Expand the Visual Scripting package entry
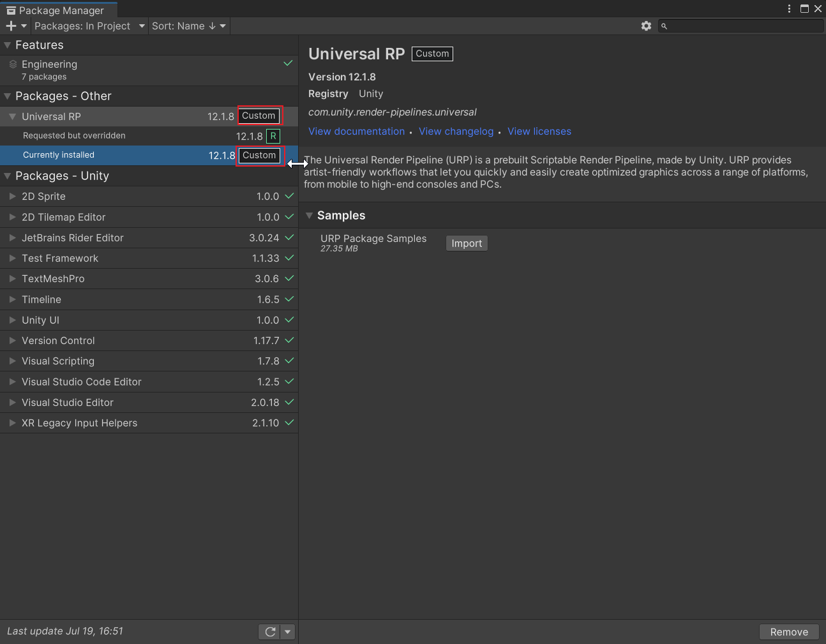 pos(11,361)
